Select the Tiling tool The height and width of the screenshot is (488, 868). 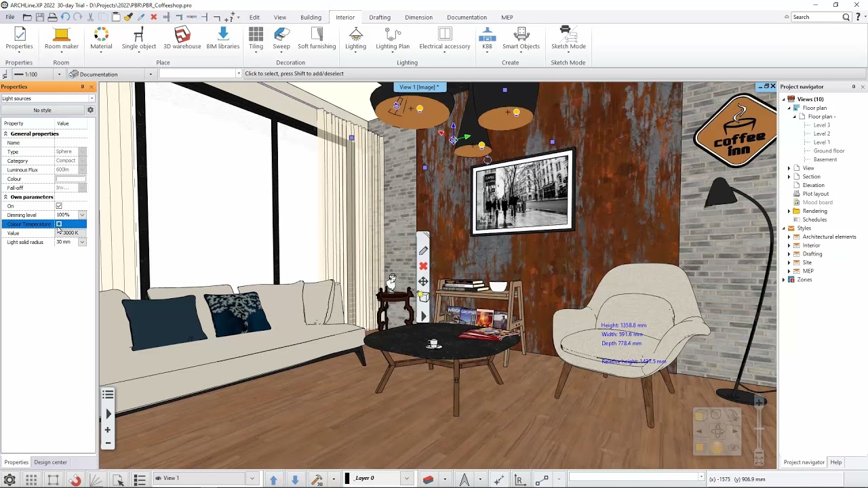coord(256,39)
